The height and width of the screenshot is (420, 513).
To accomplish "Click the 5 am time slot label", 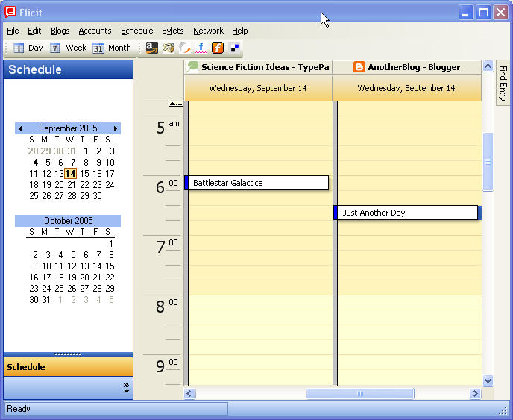I will 168,128.
